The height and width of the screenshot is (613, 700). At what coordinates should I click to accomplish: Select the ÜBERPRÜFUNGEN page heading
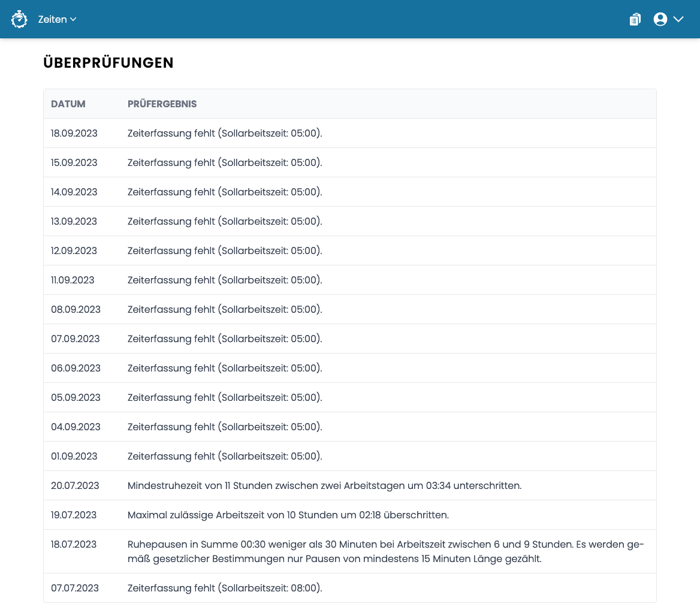[x=108, y=62]
